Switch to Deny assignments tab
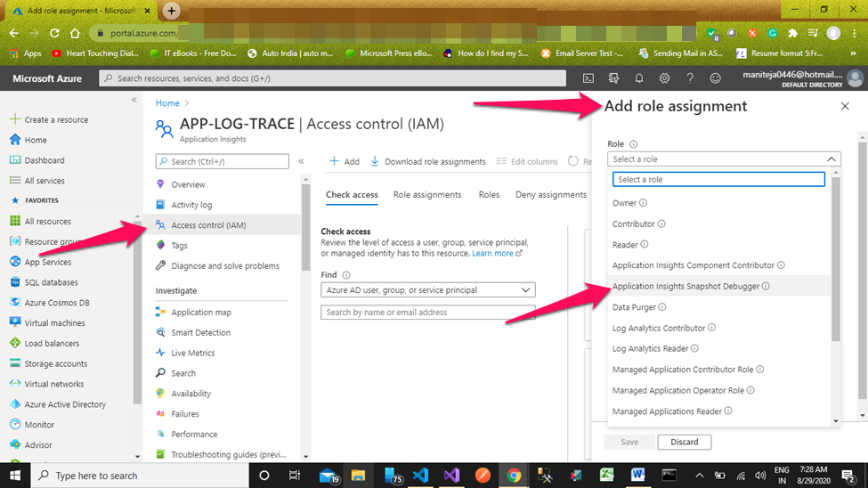The height and width of the screenshot is (488, 868). pyautogui.click(x=551, y=194)
